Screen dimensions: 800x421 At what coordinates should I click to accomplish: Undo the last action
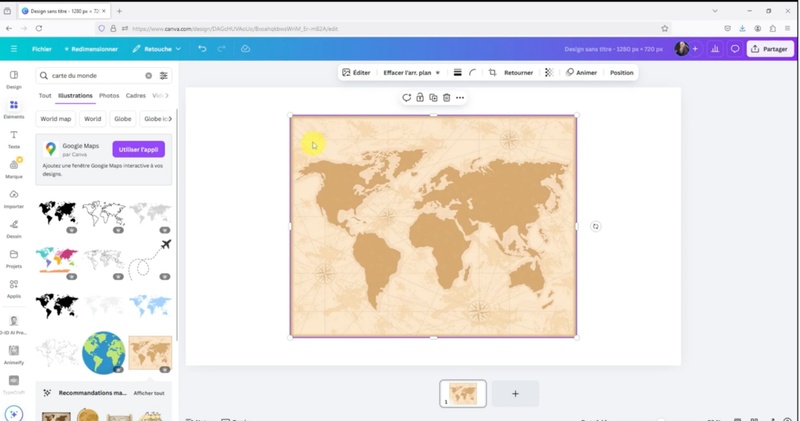(x=203, y=49)
